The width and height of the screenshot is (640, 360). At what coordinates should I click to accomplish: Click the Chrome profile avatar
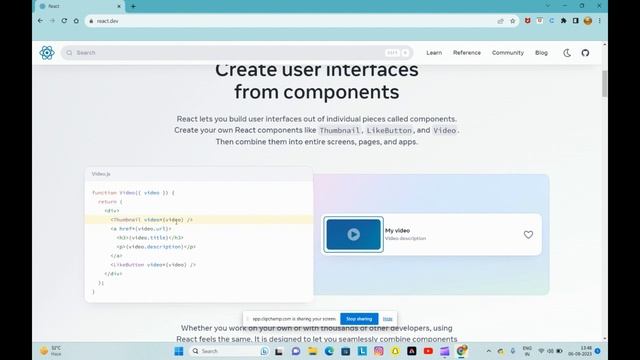(588, 21)
